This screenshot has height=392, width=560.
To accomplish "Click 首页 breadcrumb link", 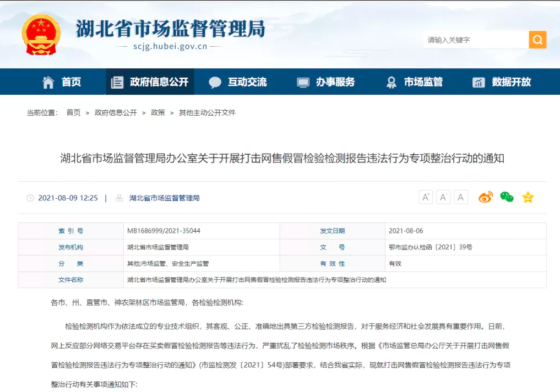I will [x=73, y=112].
